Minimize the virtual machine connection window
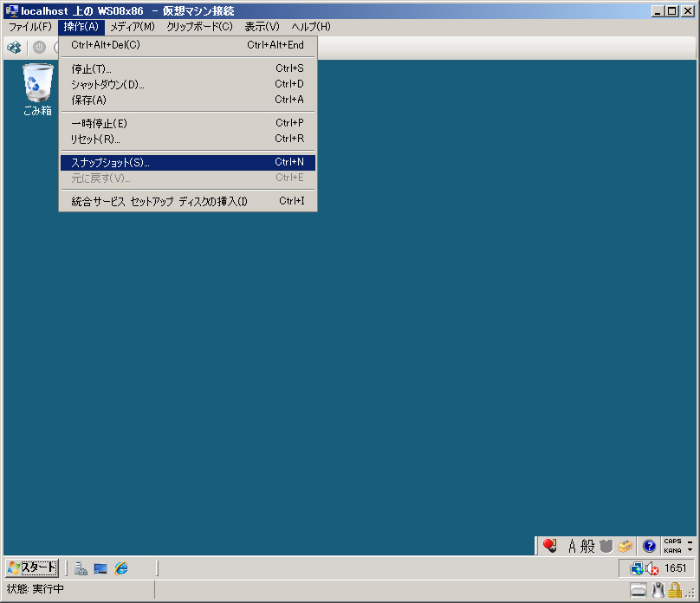The image size is (700, 603). click(658, 11)
